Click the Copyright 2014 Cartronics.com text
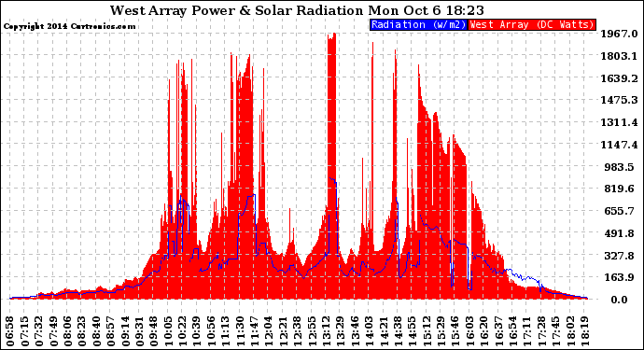The height and width of the screenshot is (350, 644). pos(69,26)
